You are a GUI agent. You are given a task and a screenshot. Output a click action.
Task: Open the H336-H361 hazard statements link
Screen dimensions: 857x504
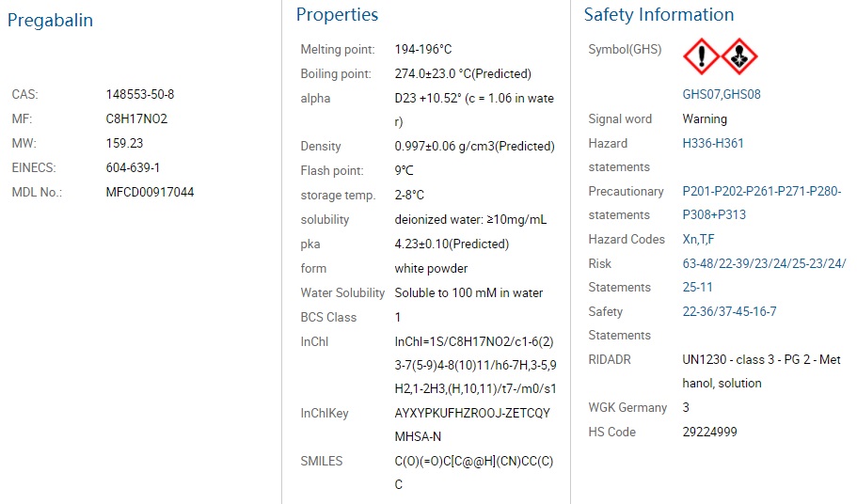pos(713,143)
